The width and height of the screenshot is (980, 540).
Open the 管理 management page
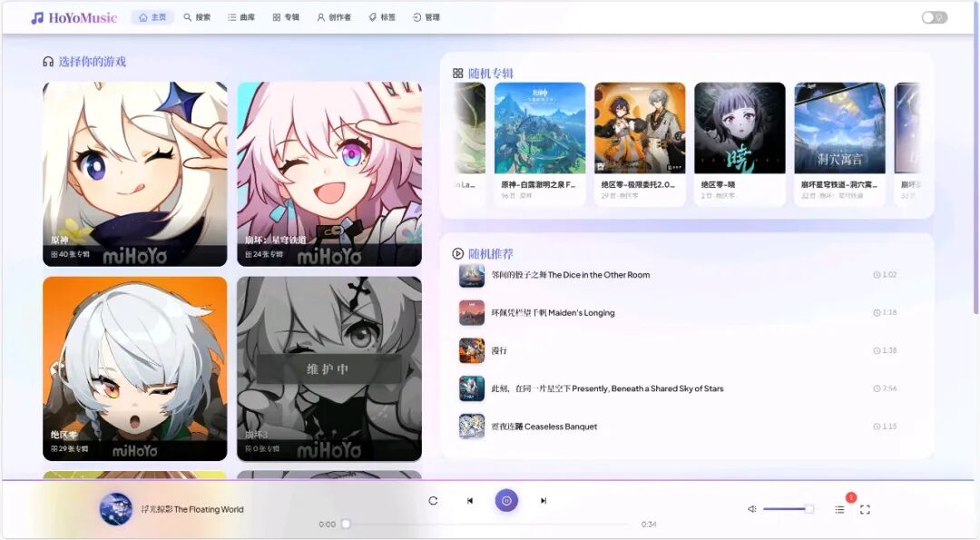(426, 17)
